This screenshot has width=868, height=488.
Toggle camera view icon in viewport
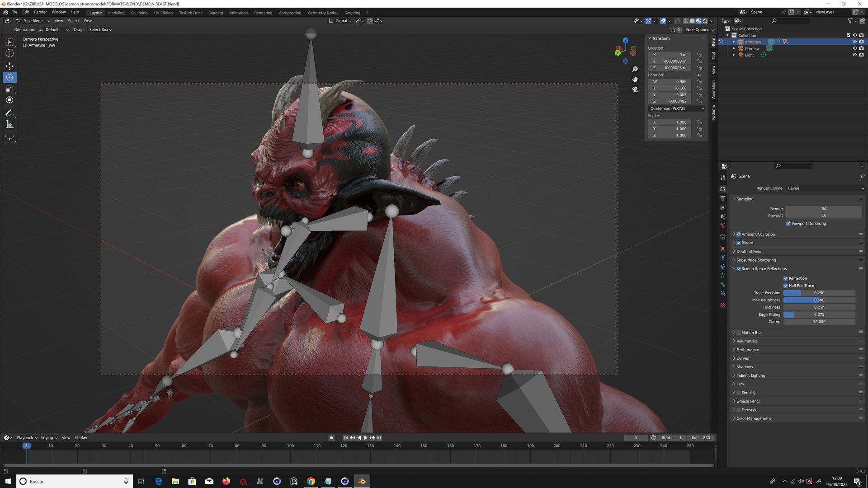click(x=635, y=89)
